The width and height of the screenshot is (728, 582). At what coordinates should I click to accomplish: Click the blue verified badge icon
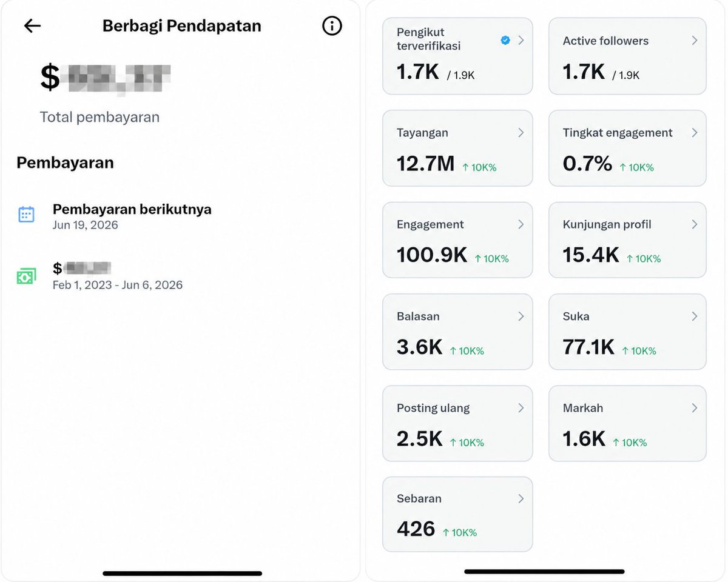pos(505,41)
